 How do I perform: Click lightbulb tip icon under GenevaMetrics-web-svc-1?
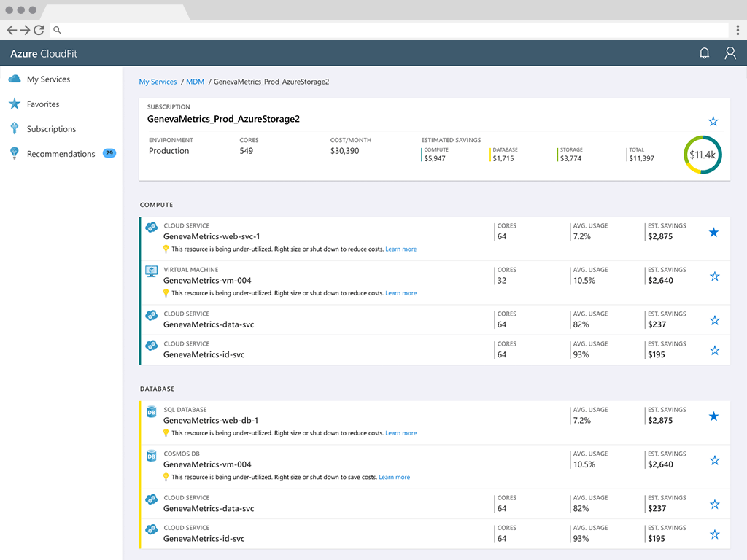tap(166, 249)
